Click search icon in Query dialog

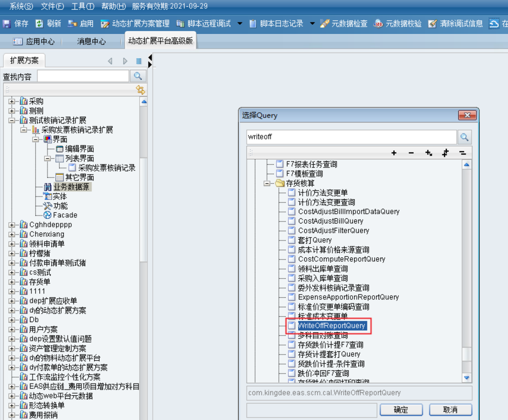point(464,137)
